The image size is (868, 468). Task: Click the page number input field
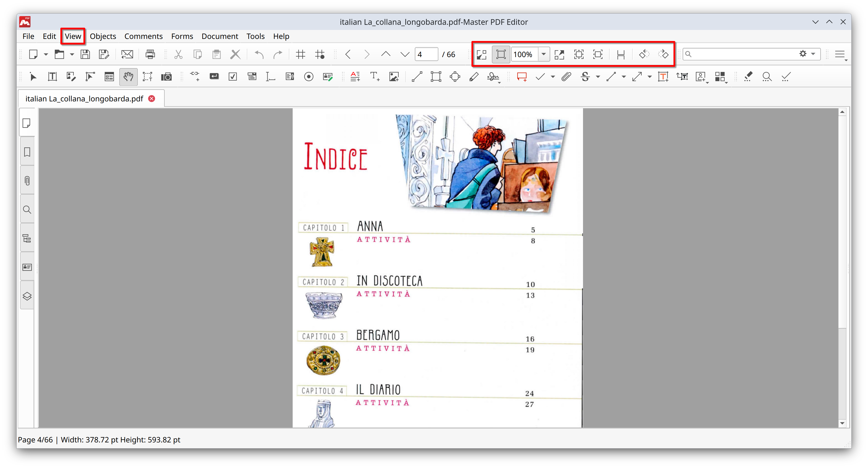click(426, 54)
